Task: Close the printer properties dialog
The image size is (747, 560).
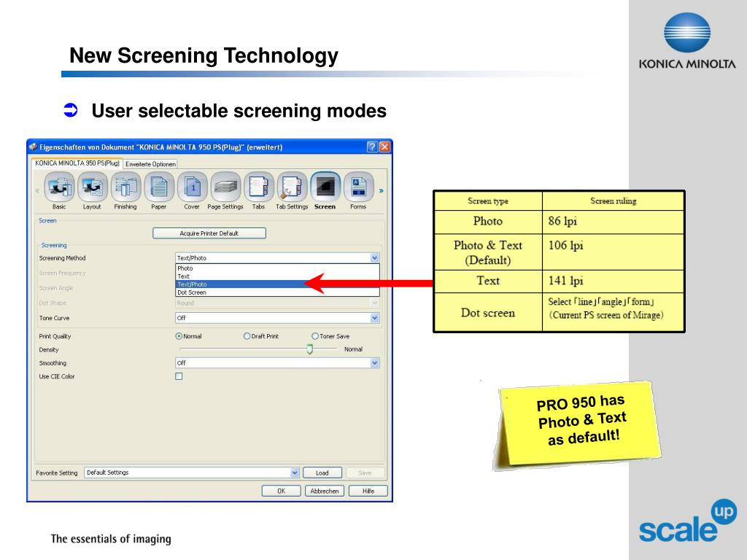Action: click(385, 147)
